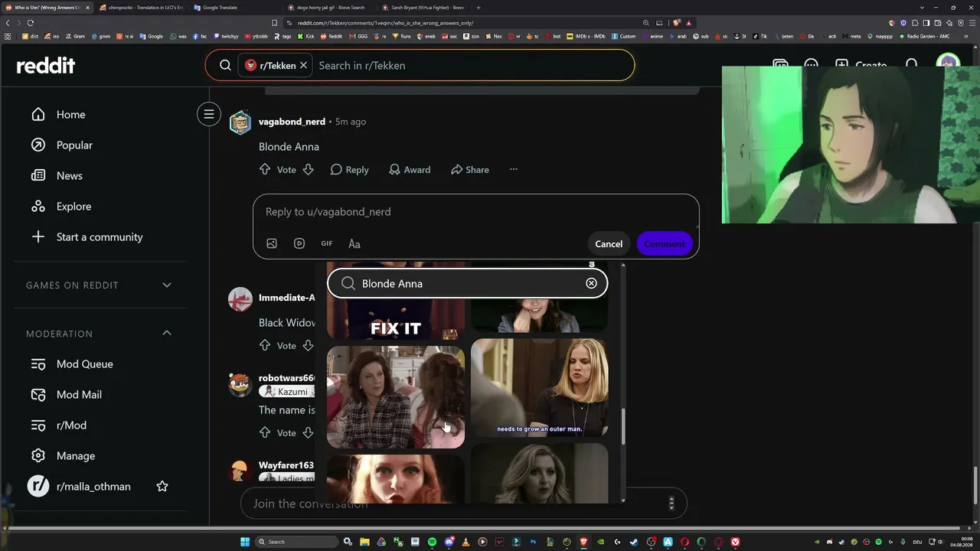Pick the FIX IT GIF
Viewport: 980px width, 551px height.
tap(396, 320)
